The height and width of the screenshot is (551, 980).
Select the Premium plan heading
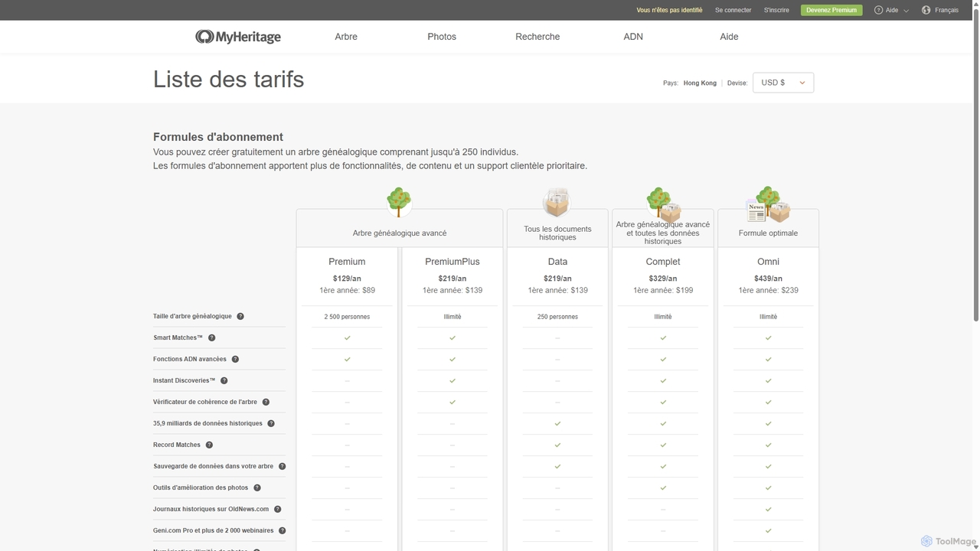347,262
